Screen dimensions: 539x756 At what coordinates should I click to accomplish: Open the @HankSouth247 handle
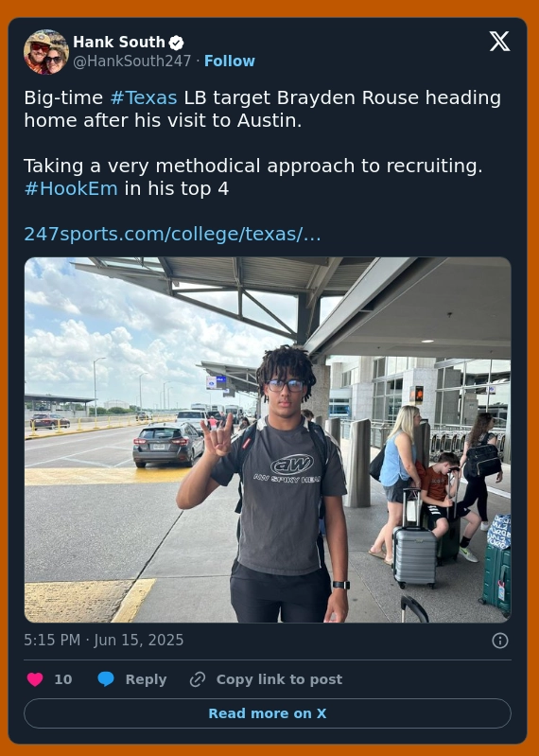tap(132, 62)
